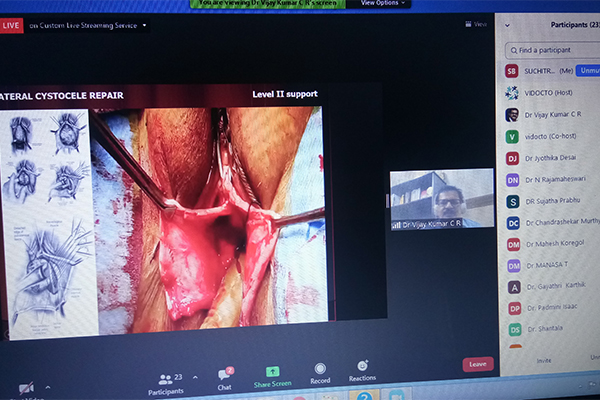Click the Unmute button beside SUCHITR… (Me)
This screenshot has height=400, width=600.
[x=584, y=71]
